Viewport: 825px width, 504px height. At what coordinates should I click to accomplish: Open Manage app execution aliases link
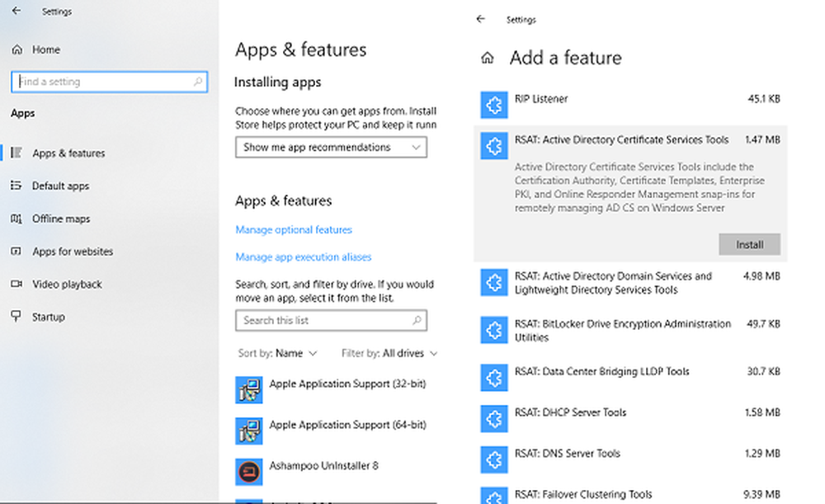pos(303,257)
